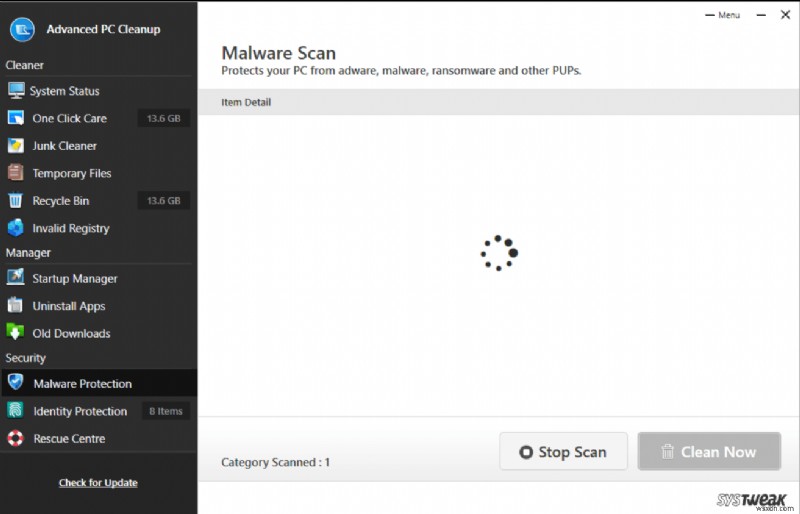
Task: Open the Menu dropdown in title bar
Action: point(724,15)
